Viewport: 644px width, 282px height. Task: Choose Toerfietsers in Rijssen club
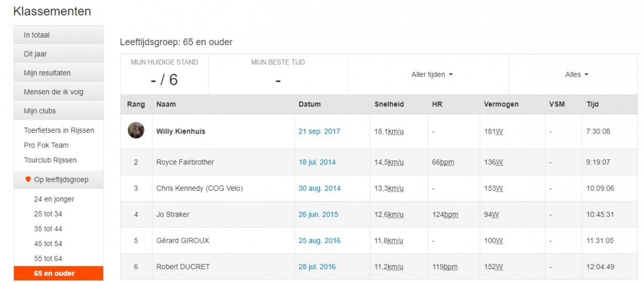coord(59,130)
